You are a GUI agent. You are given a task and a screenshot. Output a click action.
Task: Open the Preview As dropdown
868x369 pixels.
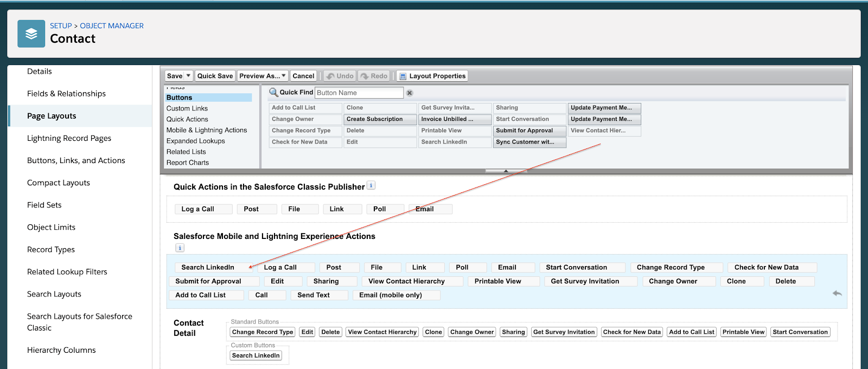point(263,76)
